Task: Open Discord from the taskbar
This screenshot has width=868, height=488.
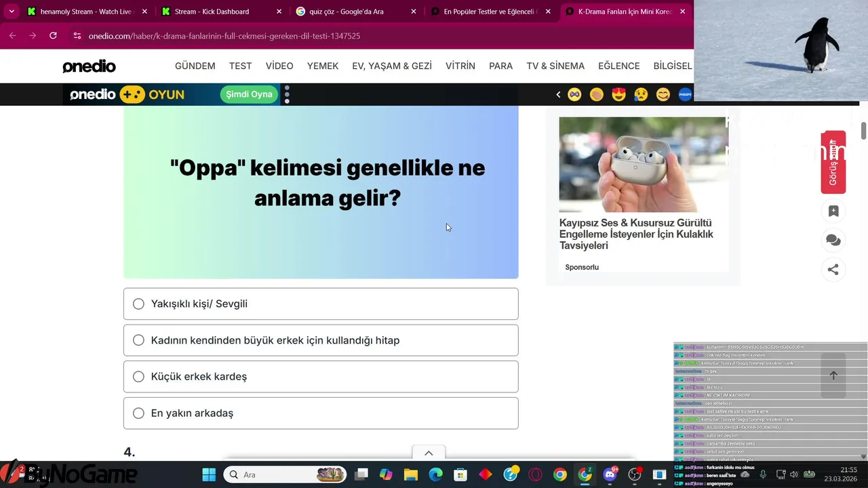Action: (610, 474)
